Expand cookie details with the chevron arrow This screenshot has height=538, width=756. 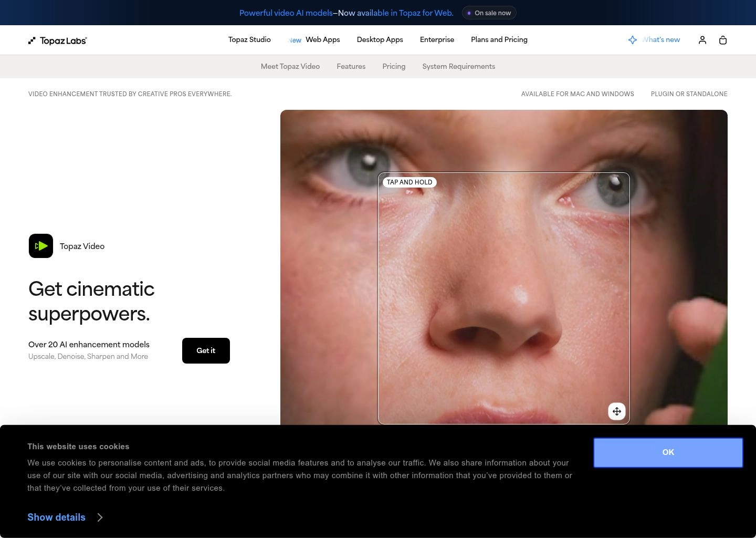tap(100, 518)
